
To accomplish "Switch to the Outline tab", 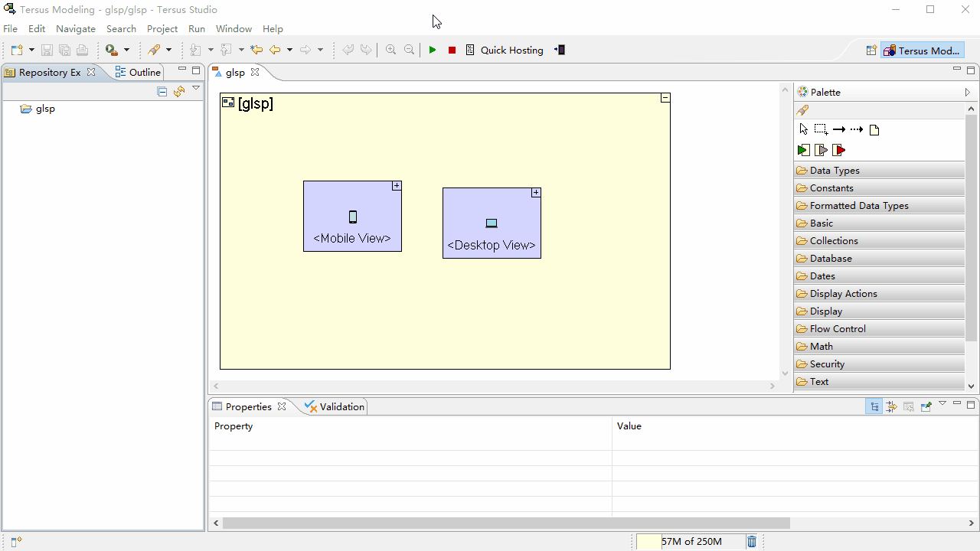I will (x=138, y=72).
